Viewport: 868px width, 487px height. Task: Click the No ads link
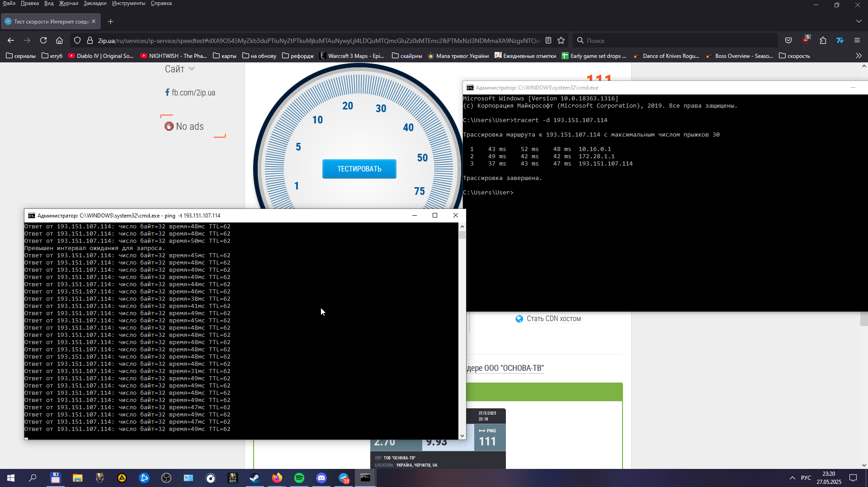pos(184,127)
